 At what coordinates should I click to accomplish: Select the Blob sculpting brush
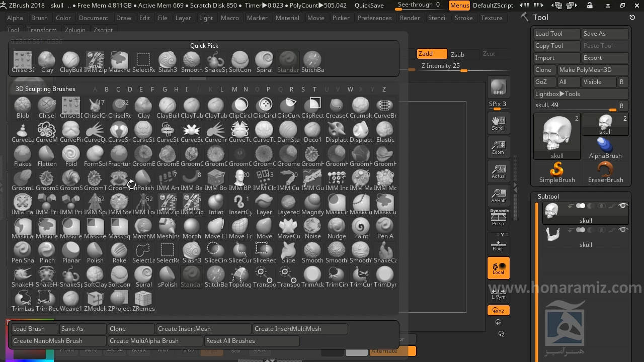23,108
